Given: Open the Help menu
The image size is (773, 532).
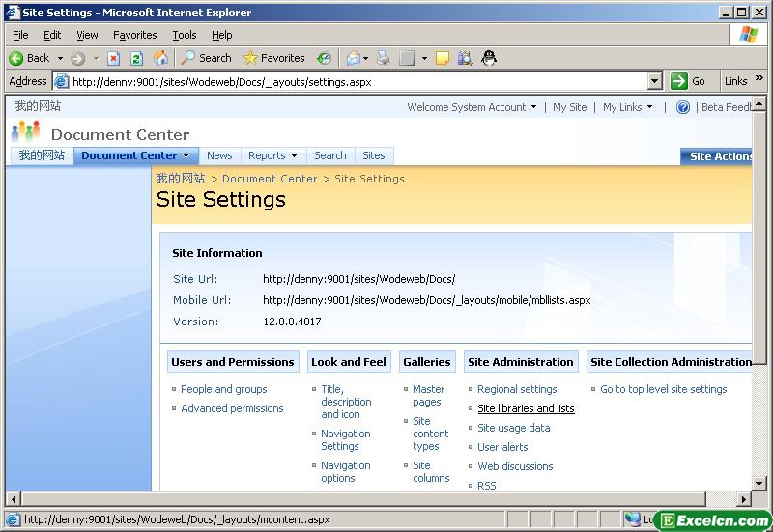Looking at the screenshot, I should coord(222,35).
